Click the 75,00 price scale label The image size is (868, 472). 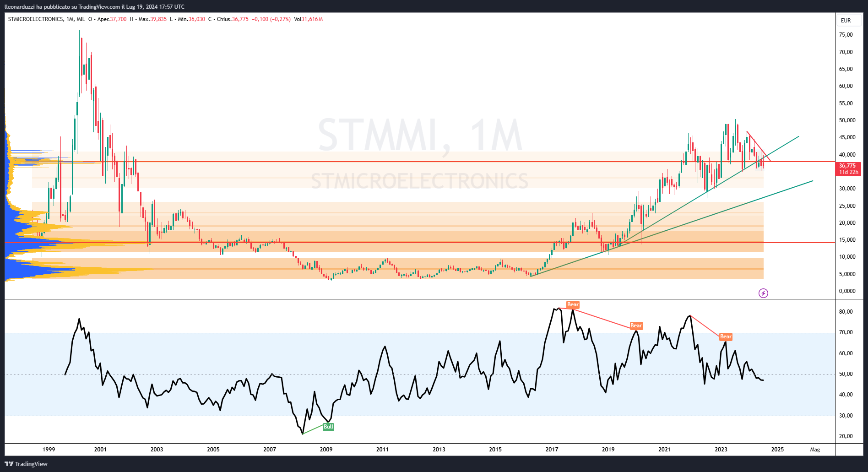click(x=846, y=35)
